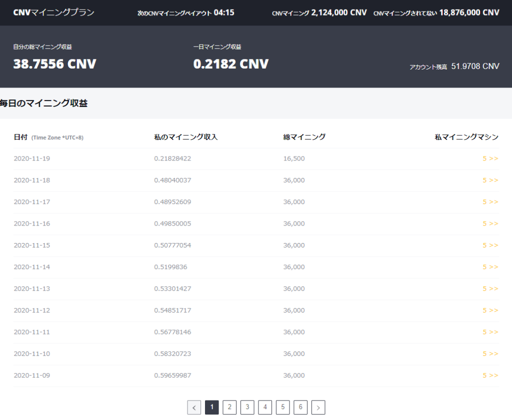Click income value 0.48952609
Image resolution: width=512 pixels, height=420 pixels.
[x=172, y=202]
